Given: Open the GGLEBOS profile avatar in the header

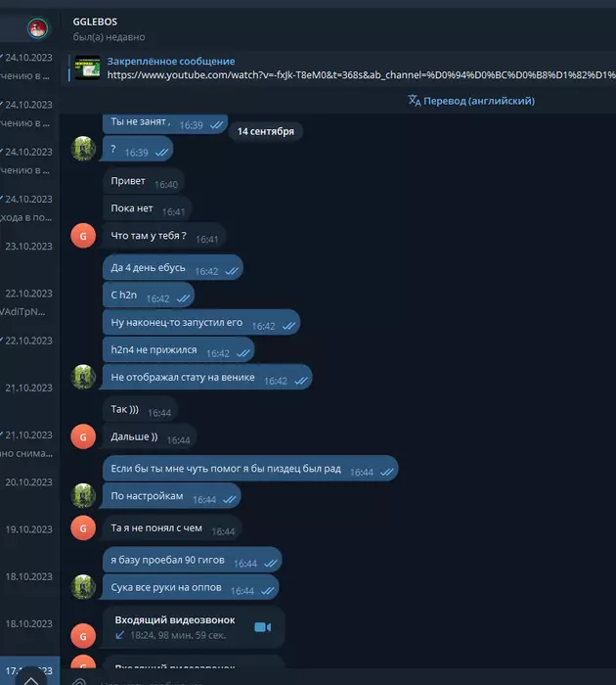Looking at the screenshot, I should [37, 28].
